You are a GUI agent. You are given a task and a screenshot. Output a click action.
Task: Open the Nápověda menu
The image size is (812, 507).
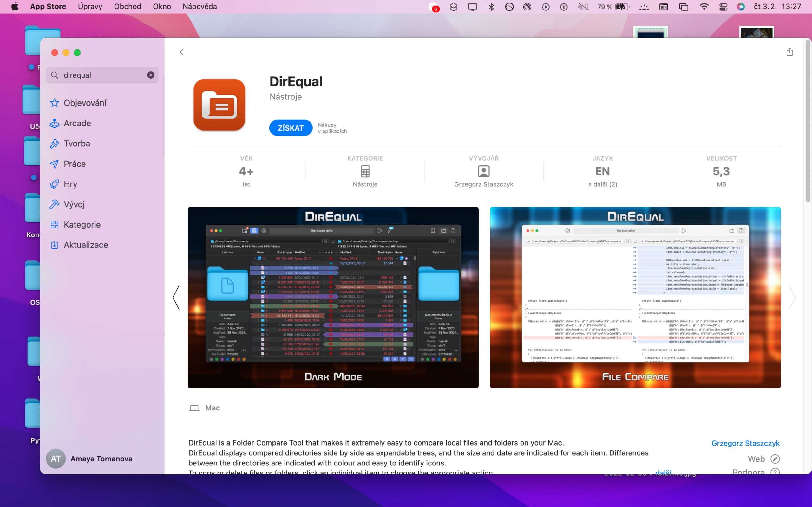(x=199, y=7)
